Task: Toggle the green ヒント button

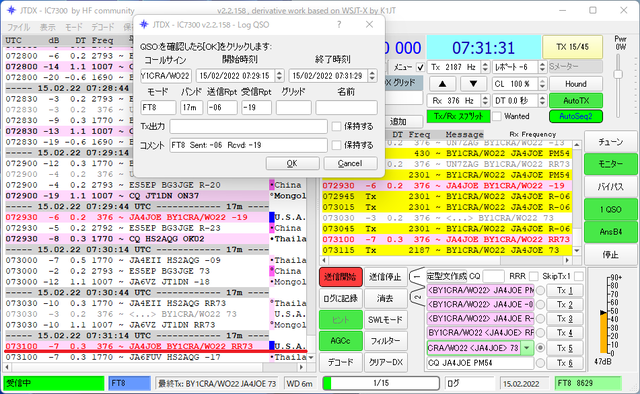Action: pyautogui.click(x=340, y=320)
